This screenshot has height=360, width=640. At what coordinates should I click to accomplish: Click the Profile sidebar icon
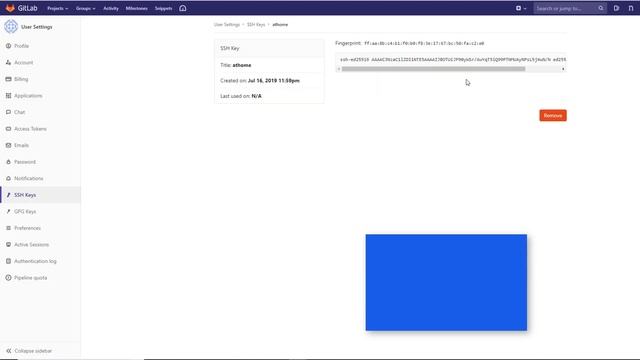tap(8, 46)
